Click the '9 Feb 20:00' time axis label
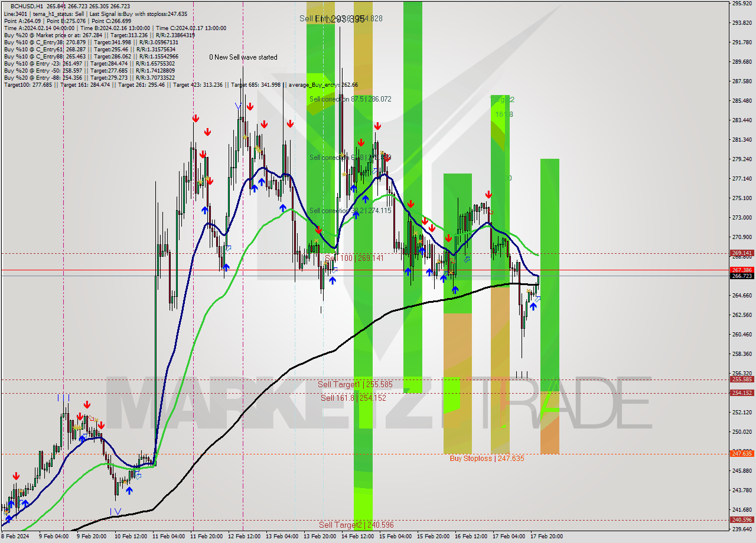Viewport: 756px width, 543px height. (92, 537)
